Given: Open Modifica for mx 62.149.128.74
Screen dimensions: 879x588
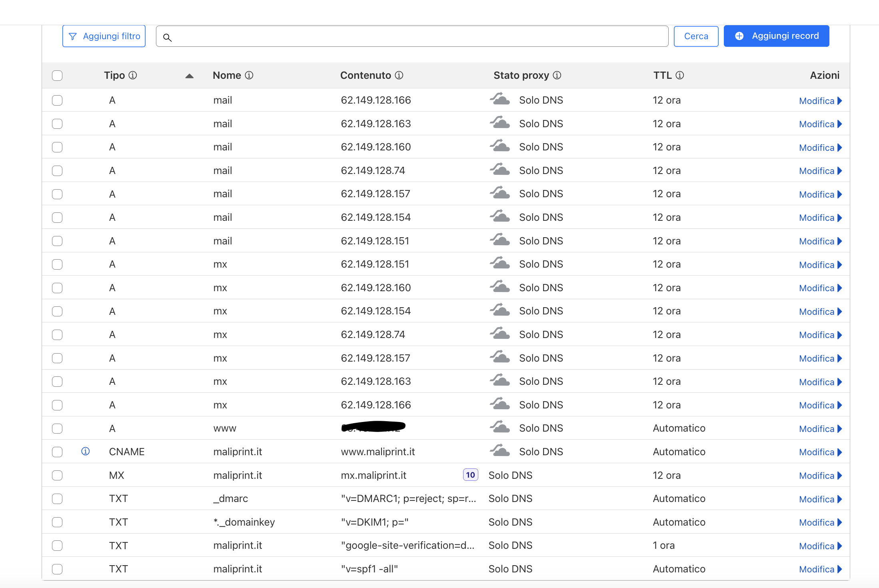Looking at the screenshot, I should tap(820, 335).
